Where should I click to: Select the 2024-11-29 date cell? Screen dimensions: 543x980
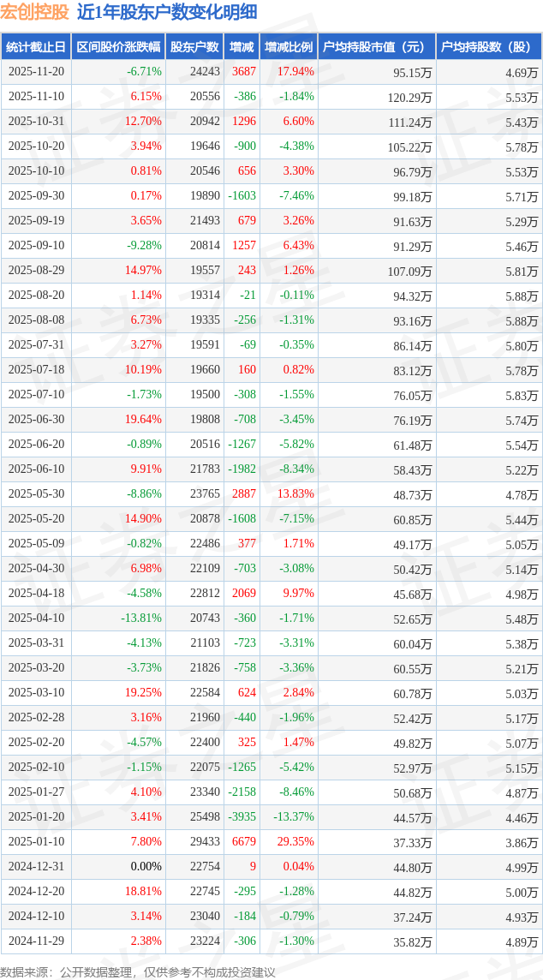point(36,941)
